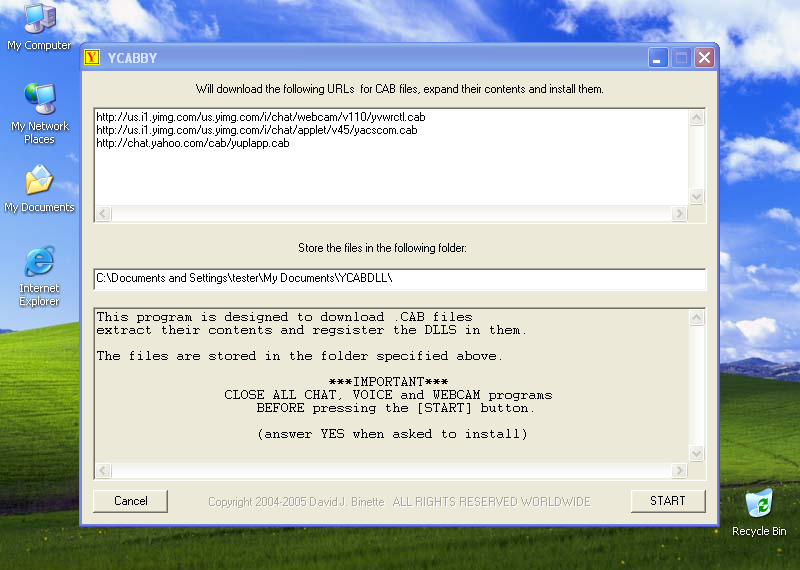Click URL list scroll right arrow
800x570 pixels.
[679, 213]
